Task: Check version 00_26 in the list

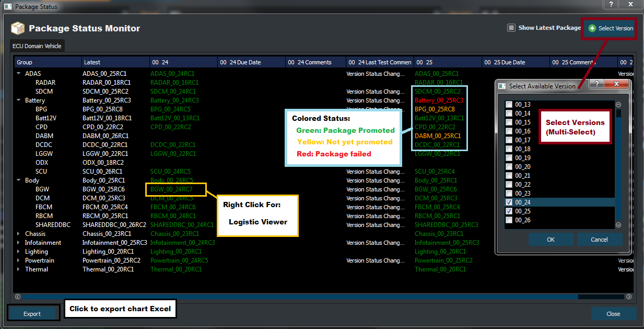Action: click(x=509, y=220)
